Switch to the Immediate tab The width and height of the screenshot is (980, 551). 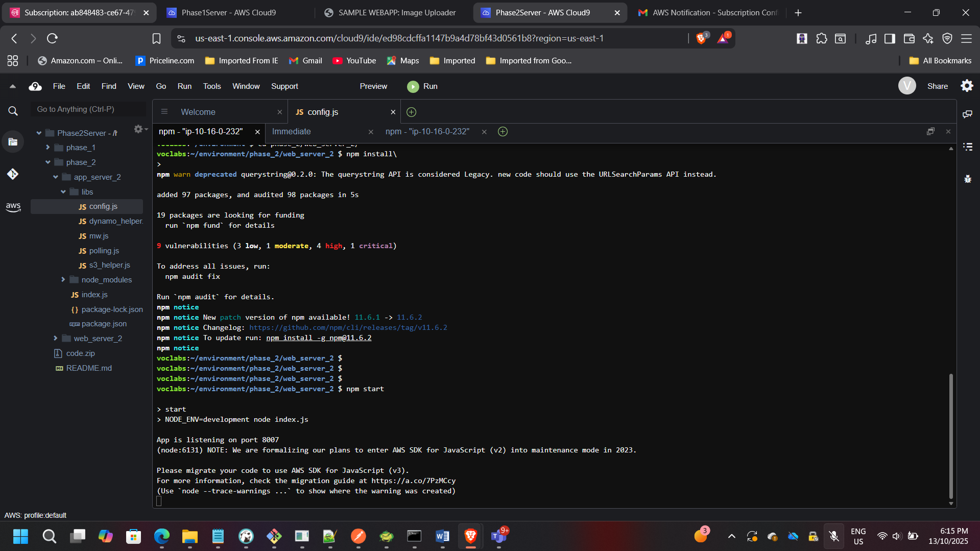(291, 132)
